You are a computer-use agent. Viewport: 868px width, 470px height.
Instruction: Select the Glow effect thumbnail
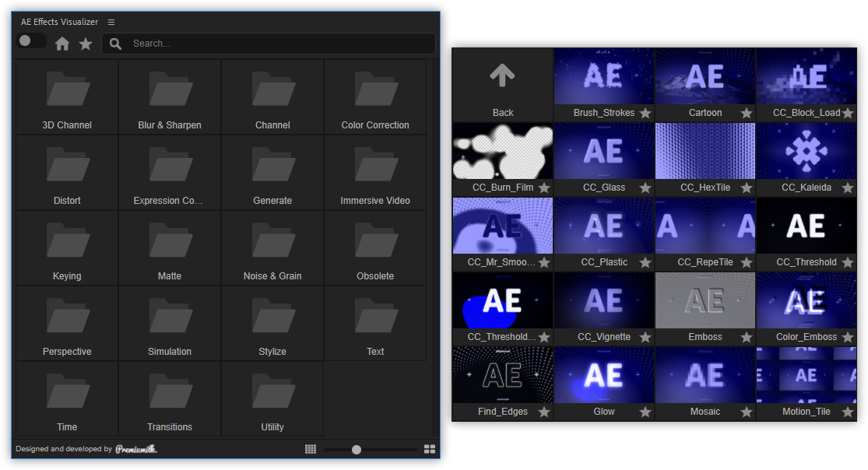[604, 375]
